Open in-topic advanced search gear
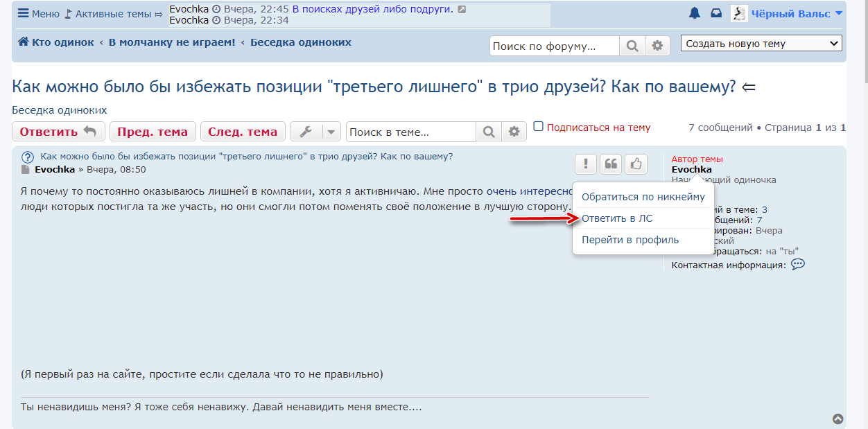 point(514,132)
